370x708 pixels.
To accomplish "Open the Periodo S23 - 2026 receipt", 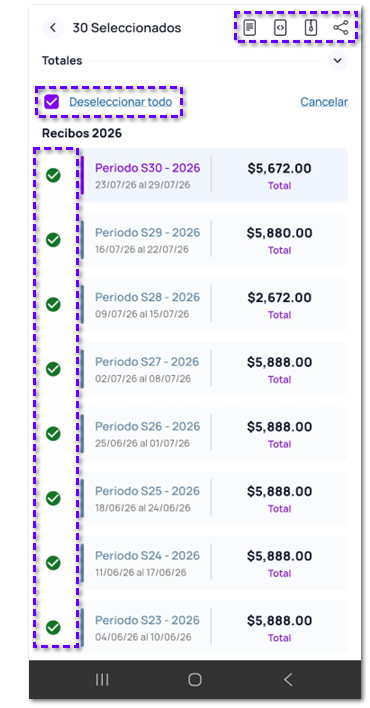I will [214, 628].
